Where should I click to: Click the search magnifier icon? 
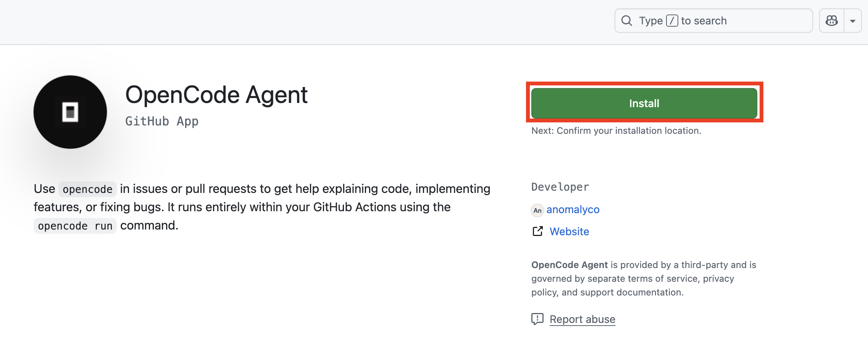pos(627,21)
